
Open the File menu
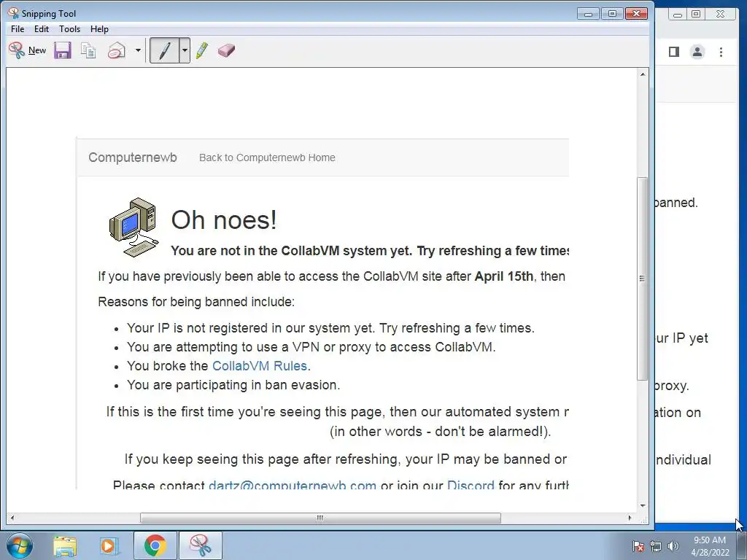point(18,29)
